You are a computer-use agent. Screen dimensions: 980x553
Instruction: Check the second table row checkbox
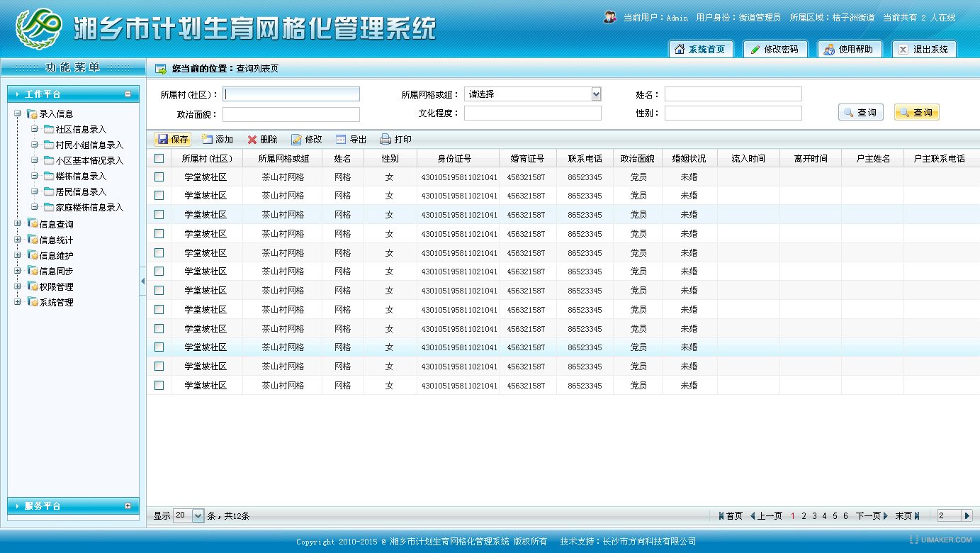click(x=159, y=195)
